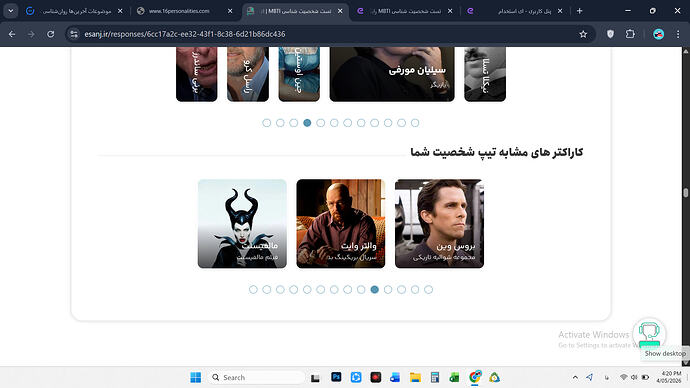Open the Nikola Tesla card
This screenshot has height=388, width=690.
(485, 74)
